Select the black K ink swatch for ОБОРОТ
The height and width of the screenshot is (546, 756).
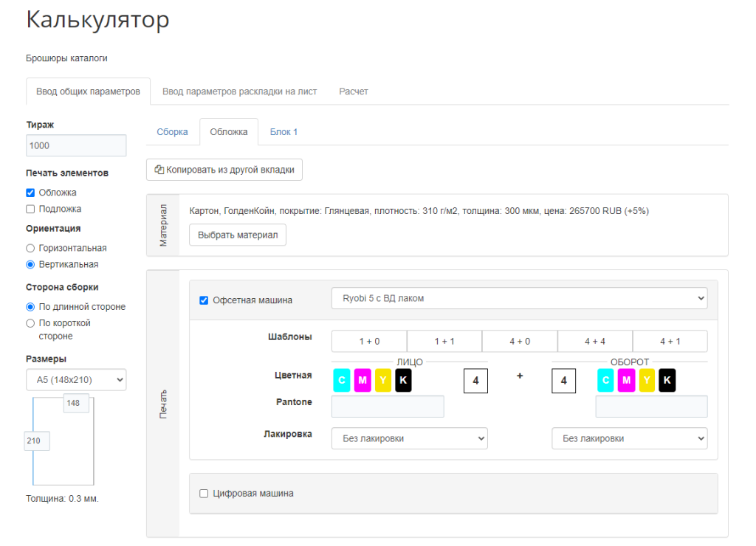pos(667,380)
